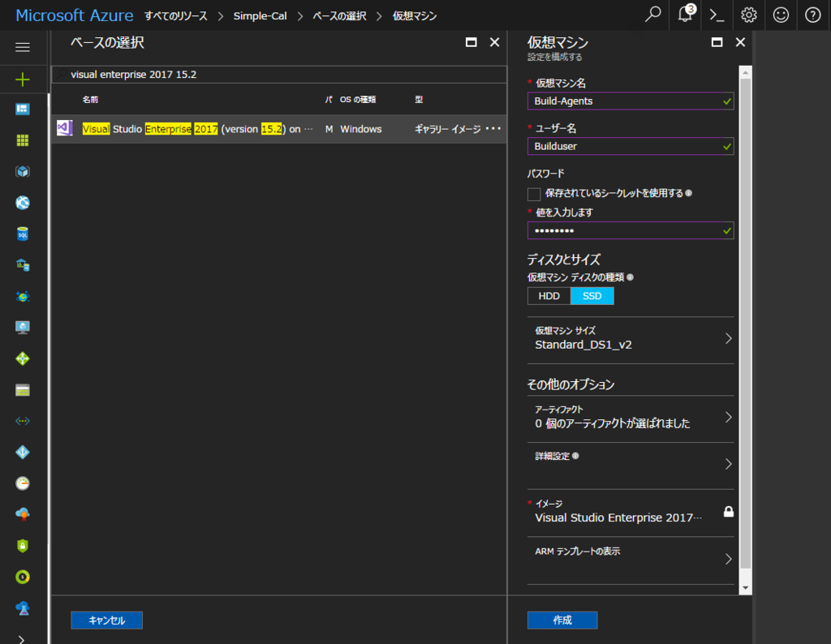Click scrollbar up arrow in 仮想マシン panel
The width and height of the screenshot is (831, 644).
coord(745,72)
